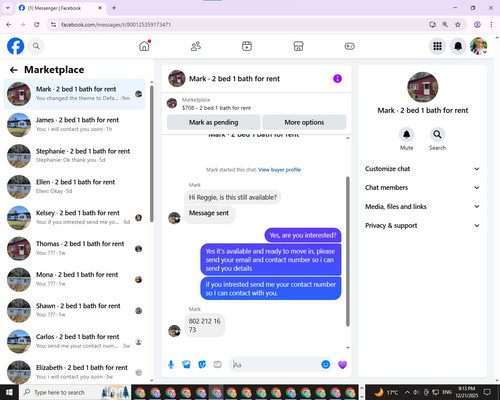Open the Elizabeth conversation
This screenshot has width=500, height=400.
(x=75, y=372)
